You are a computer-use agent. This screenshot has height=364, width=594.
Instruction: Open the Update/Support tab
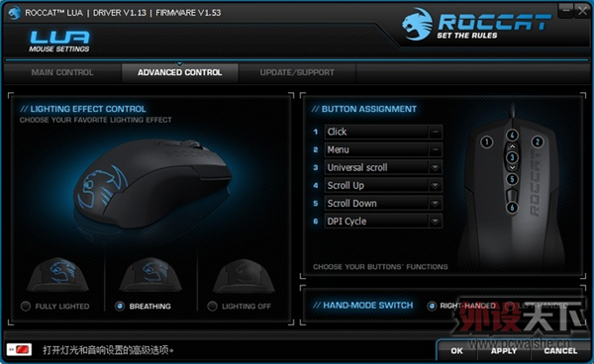[297, 72]
